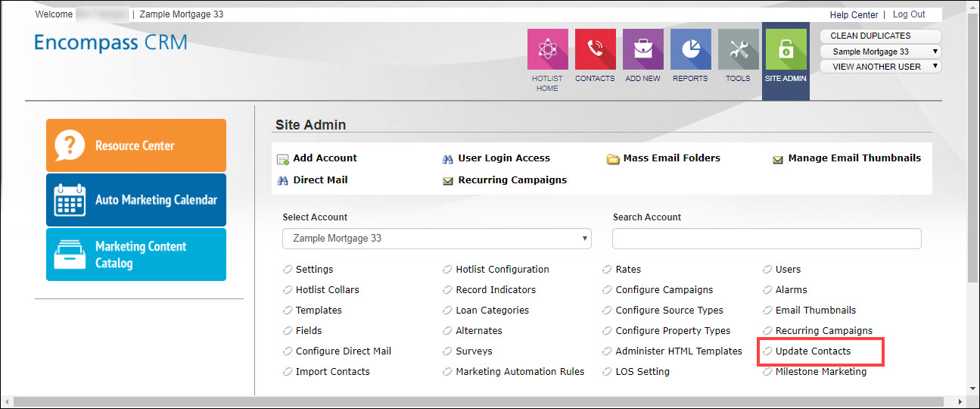Click the Resource Center question mark tile
This screenshot has width=980, height=409.
pos(136,145)
